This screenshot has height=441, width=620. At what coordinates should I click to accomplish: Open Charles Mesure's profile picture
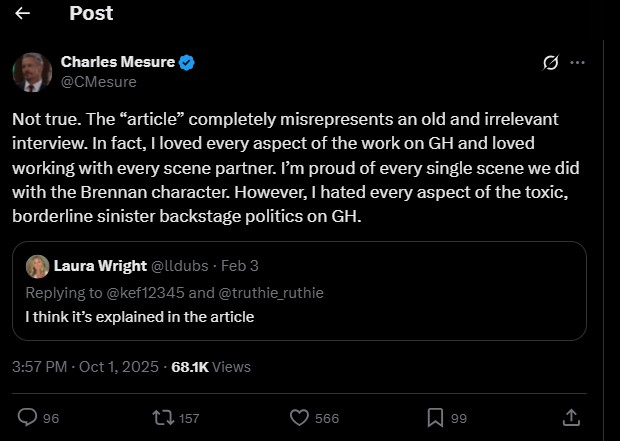point(32,72)
